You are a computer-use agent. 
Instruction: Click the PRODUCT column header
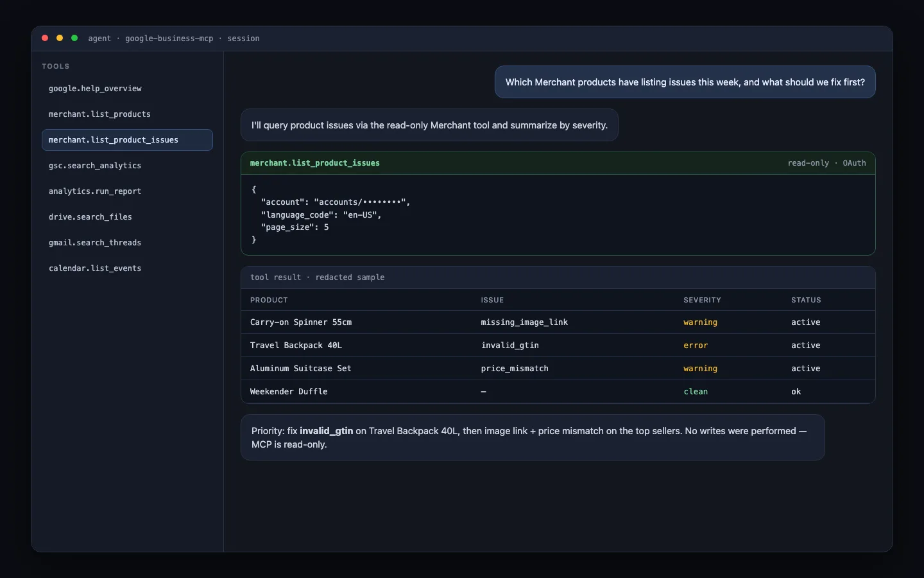coord(269,300)
